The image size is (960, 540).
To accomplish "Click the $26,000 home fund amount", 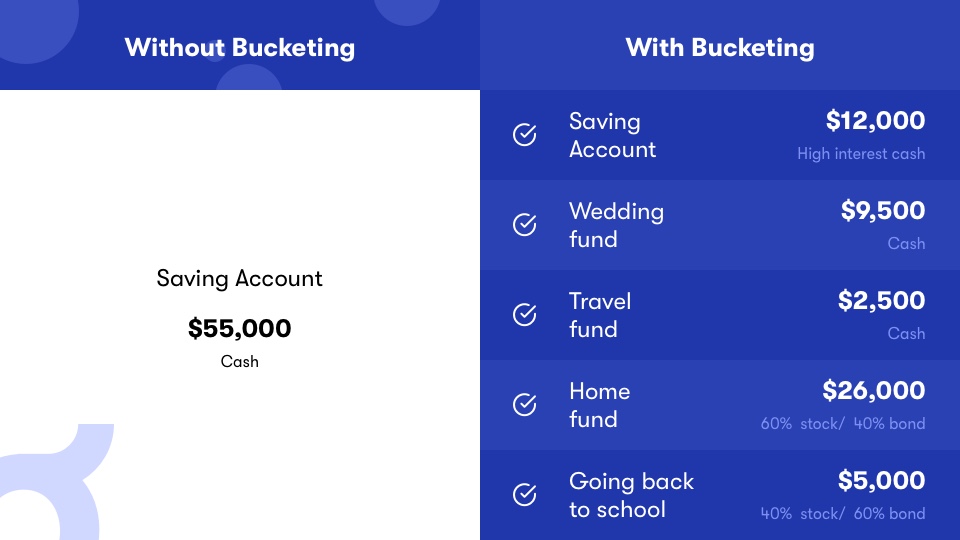I will pyautogui.click(x=873, y=391).
